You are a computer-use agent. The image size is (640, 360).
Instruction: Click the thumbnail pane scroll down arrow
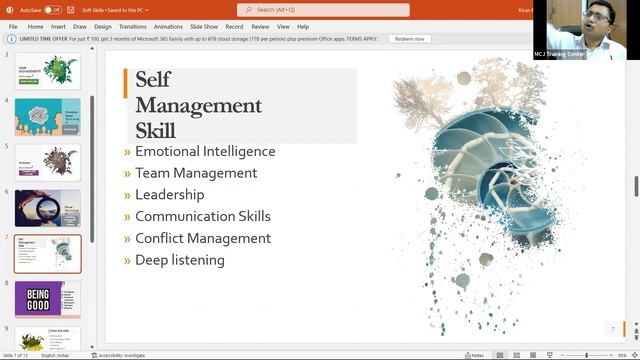coord(92,347)
